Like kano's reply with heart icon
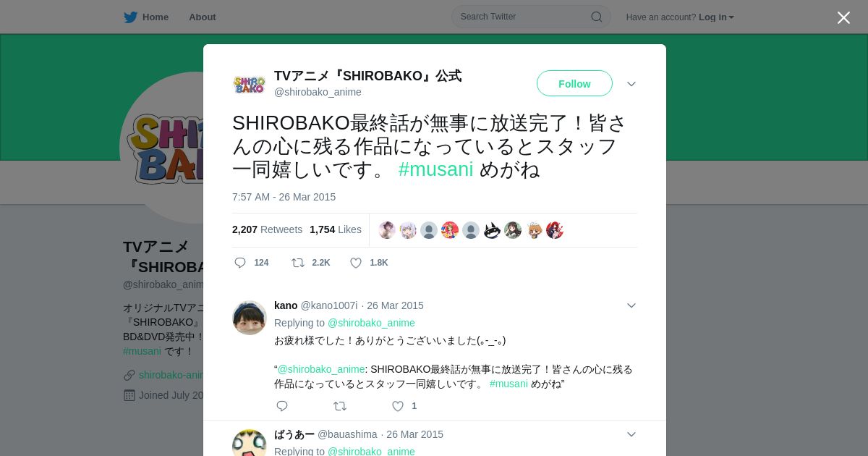Screen dimensions: 868x456 pyautogui.click(x=398, y=406)
